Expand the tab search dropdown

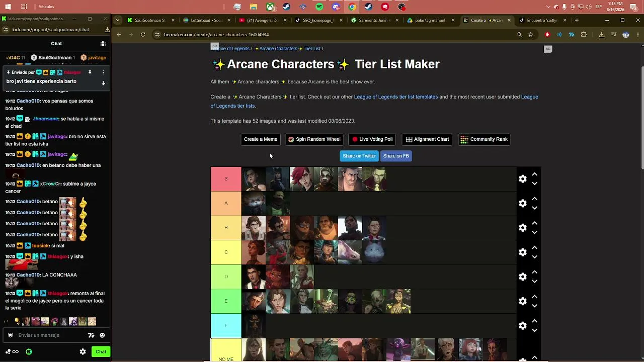tap(117, 21)
